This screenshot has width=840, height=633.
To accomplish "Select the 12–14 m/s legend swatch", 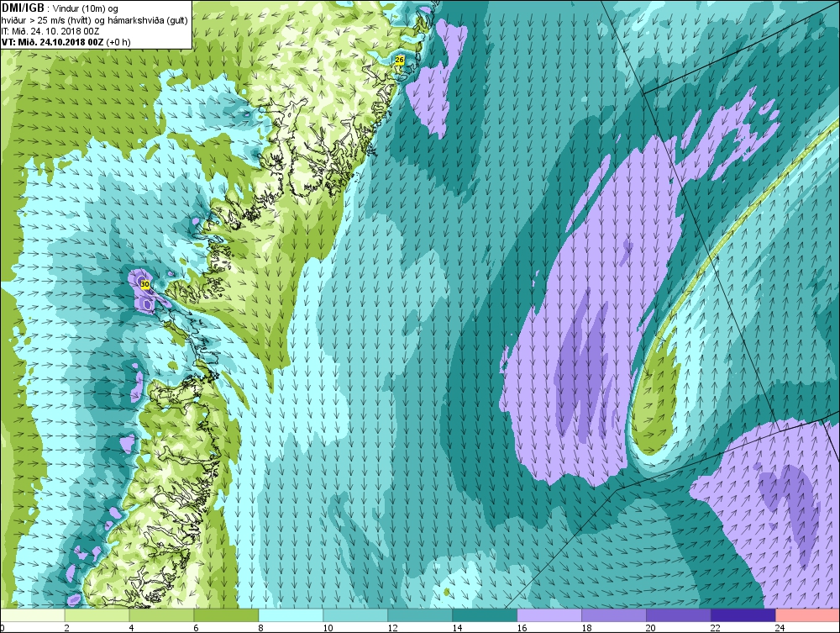I will pyautogui.click(x=420, y=615).
